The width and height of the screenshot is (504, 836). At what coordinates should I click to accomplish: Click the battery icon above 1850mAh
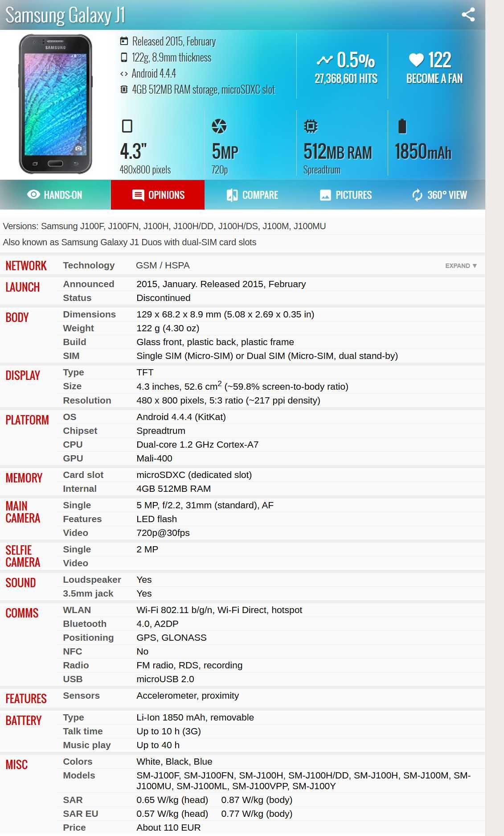point(402,126)
